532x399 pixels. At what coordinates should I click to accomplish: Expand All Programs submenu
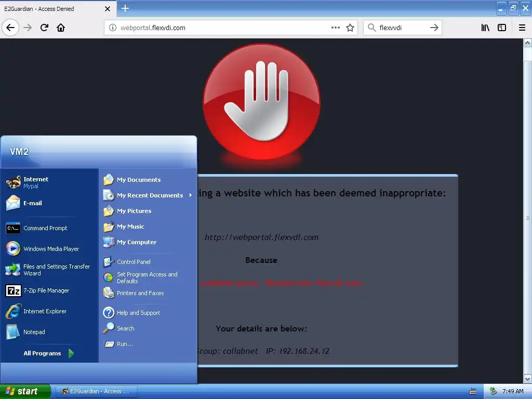point(48,353)
